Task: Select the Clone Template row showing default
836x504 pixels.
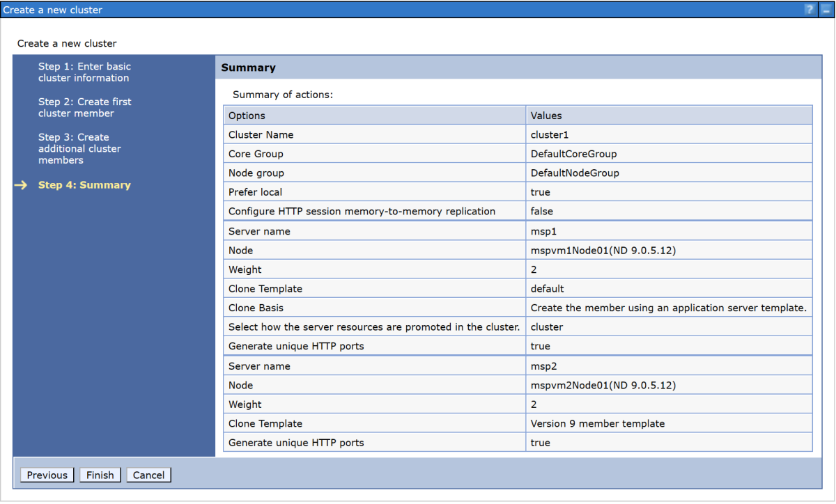Action: [x=418, y=288]
